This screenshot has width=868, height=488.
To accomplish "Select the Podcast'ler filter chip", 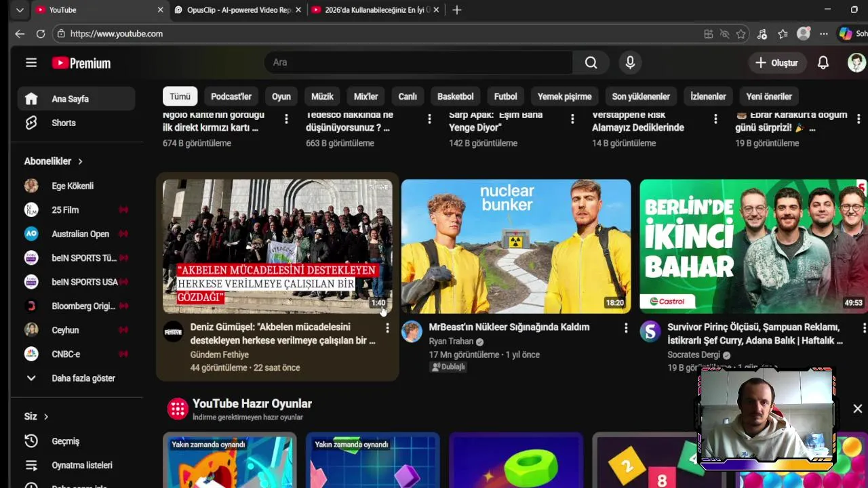I will (x=231, y=96).
